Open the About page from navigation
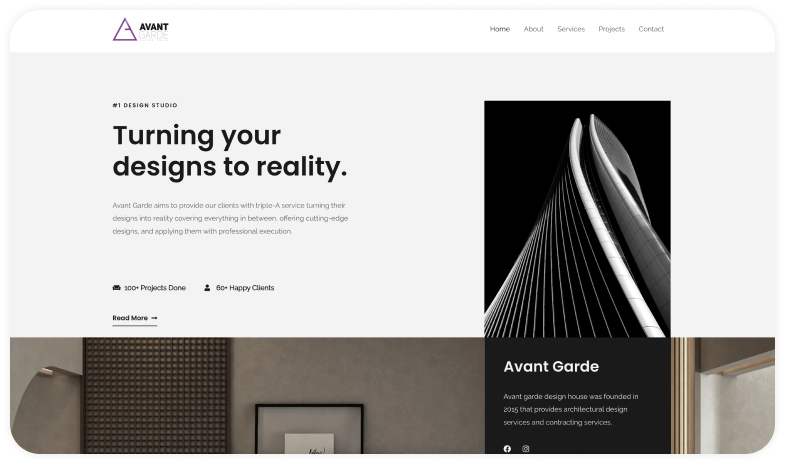The width and height of the screenshot is (785, 464). coord(533,29)
